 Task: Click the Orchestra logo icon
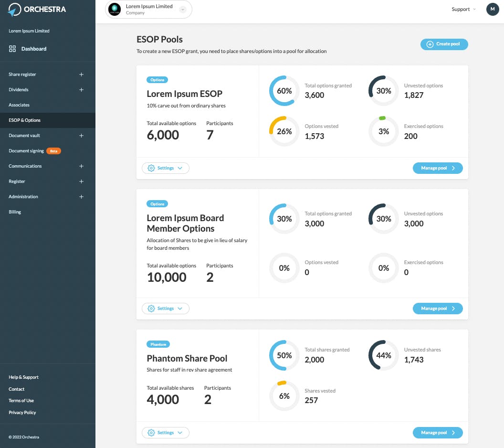pos(14,10)
